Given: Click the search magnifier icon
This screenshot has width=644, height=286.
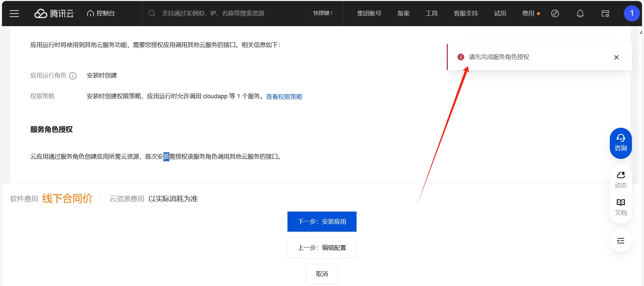Looking at the screenshot, I should tap(152, 13).
